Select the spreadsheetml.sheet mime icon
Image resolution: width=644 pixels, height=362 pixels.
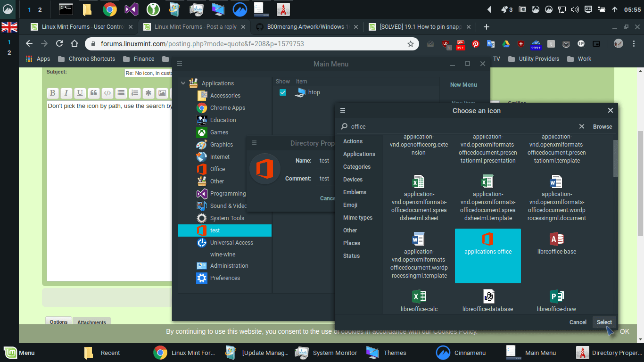[x=419, y=198]
